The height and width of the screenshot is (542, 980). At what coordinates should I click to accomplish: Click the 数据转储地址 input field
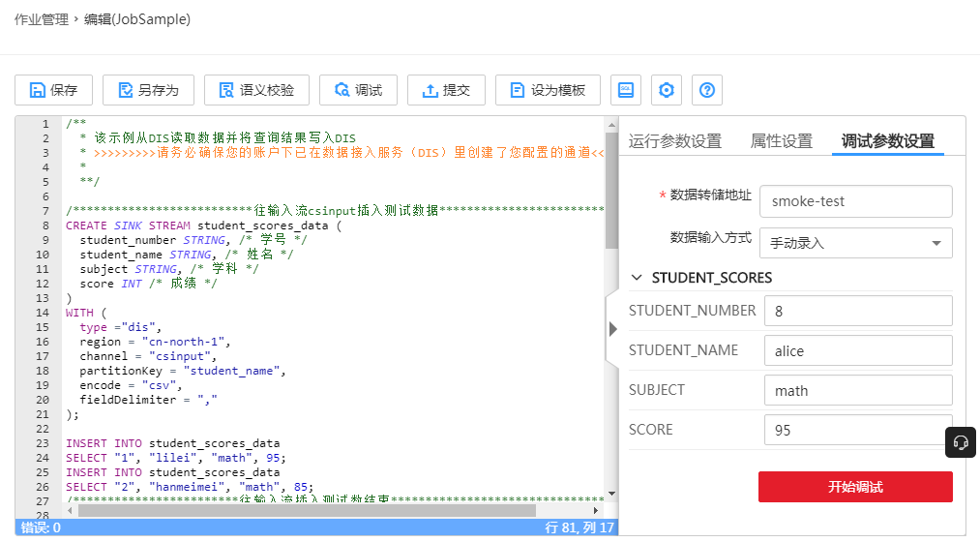pyautogui.click(x=855, y=201)
